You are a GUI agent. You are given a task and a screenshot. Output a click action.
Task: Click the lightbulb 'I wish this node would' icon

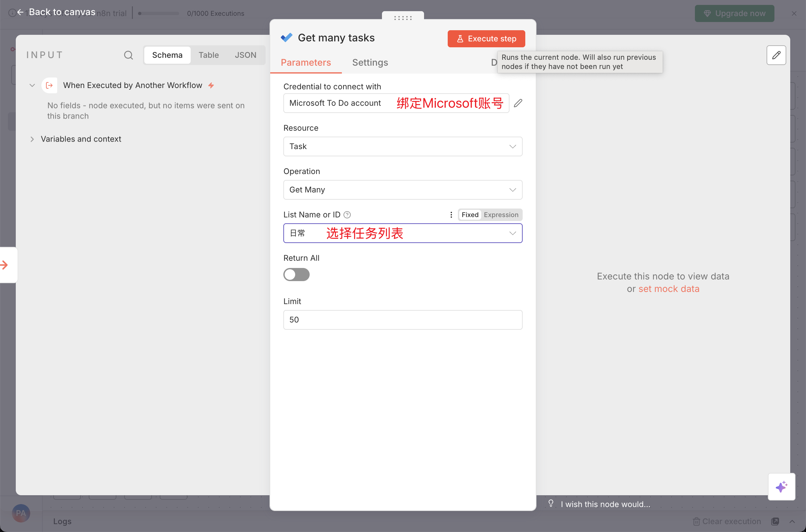(x=551, y=503)
